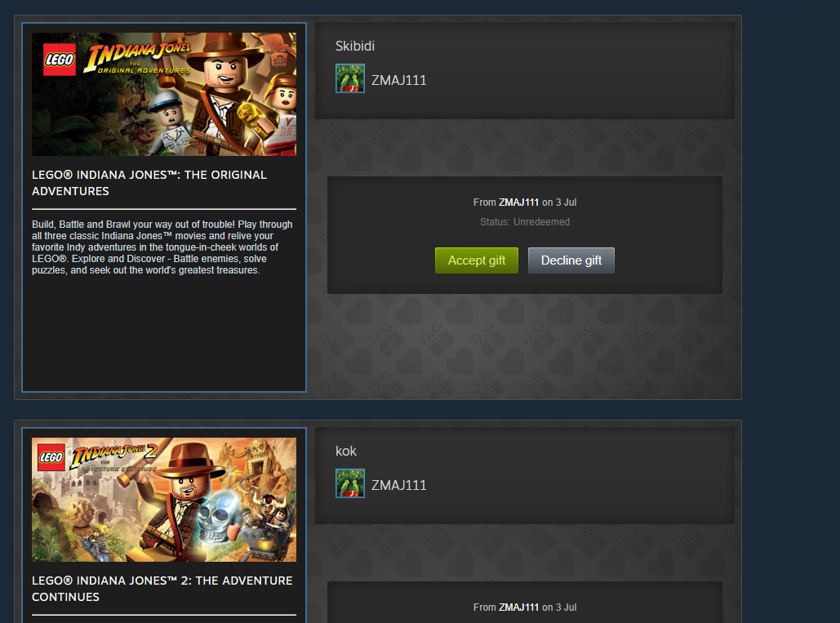This screenshot has height=623, width=840.
Task: Click the red LEGO logo on Original Adventures banner
Action: (x=60, y=60)
